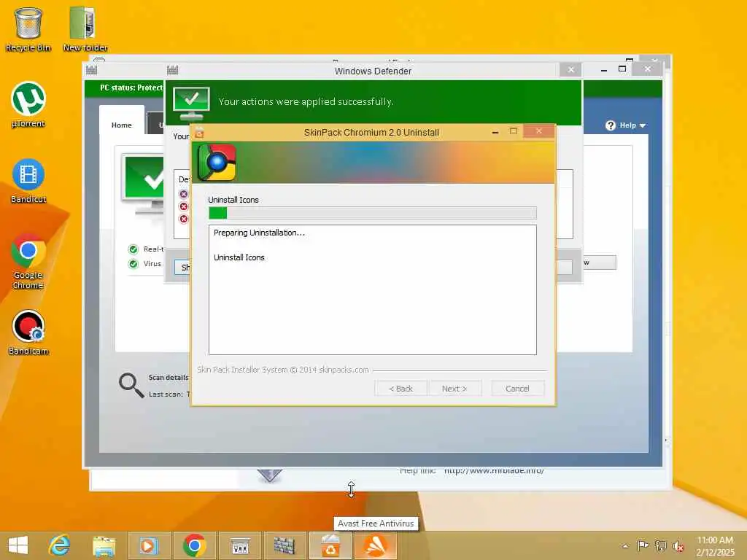Launch µTorrent from the desktop
Image resolution: width=747 pixels, height=560 pixels.
28,105
